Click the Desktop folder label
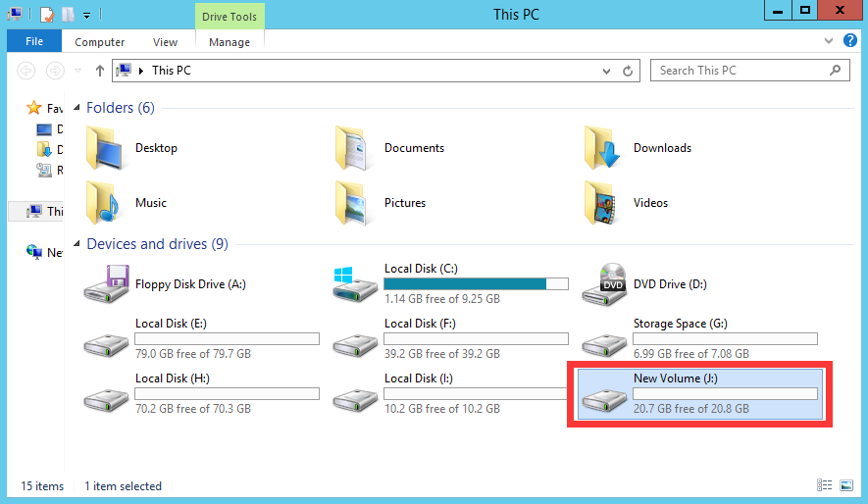This screenshot has width=868, height=504. click(x=156, y=148)
